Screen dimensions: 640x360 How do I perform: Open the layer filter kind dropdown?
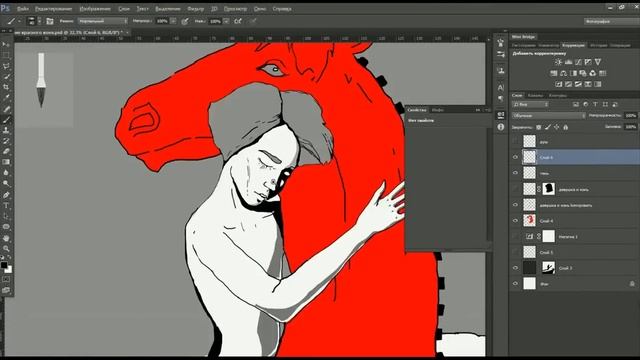coord(530,104)
